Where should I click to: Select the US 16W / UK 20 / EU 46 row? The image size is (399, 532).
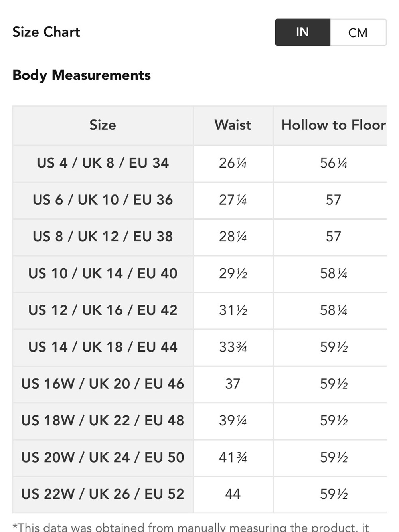click(199, 384)
